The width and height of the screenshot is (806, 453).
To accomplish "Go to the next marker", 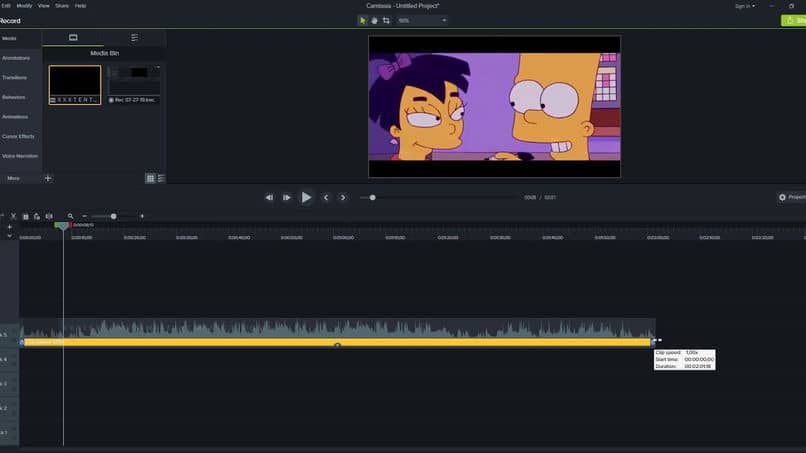I will [343, 197].
